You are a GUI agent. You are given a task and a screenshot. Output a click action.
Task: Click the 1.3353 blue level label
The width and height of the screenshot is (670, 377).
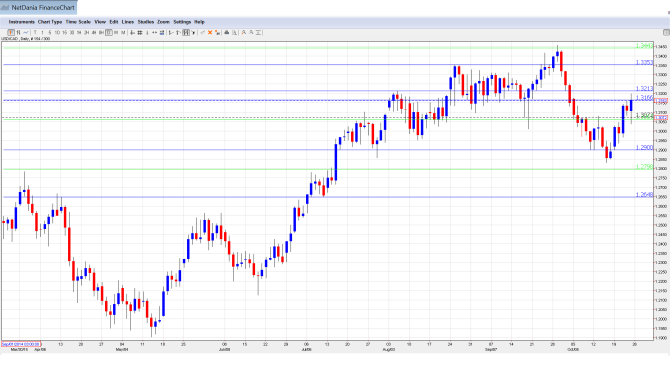coord(644,62)
